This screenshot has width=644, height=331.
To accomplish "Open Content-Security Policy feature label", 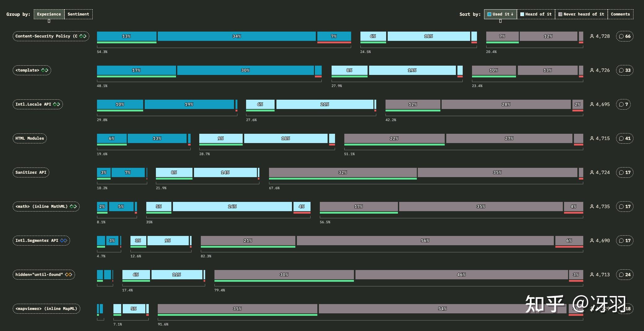I will pyautogui.click(x=51, y=36).
